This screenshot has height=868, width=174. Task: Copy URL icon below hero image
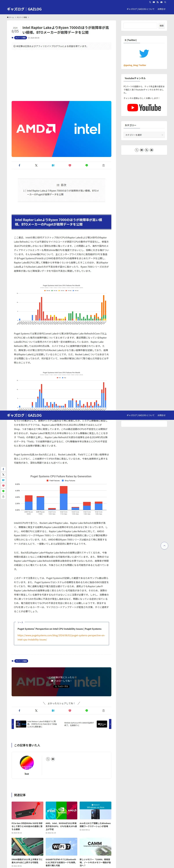coord(103,165)
